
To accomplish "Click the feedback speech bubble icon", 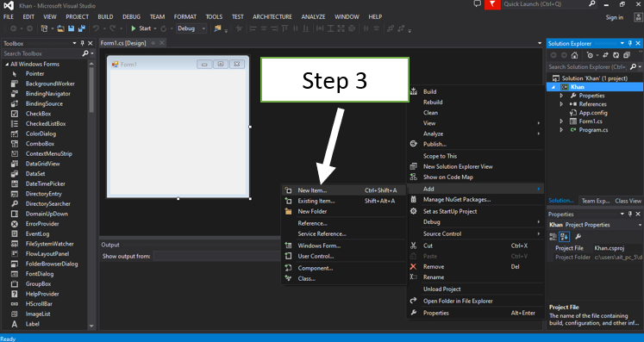I will pos(477,4).
